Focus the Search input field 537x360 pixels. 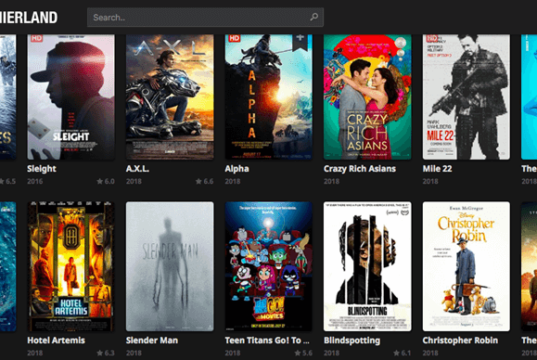[205, 17]
